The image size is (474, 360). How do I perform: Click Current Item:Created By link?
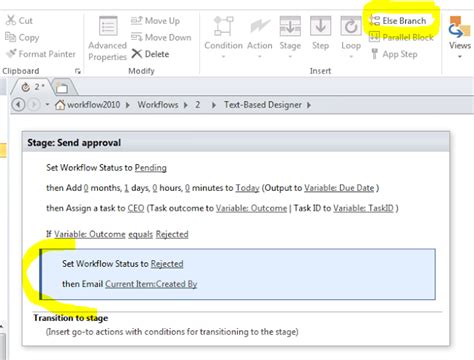[151, 284]
